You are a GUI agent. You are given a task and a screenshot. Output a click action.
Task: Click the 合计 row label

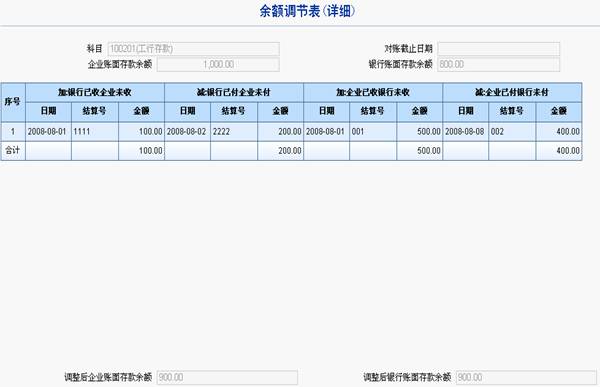pos(13,150)
